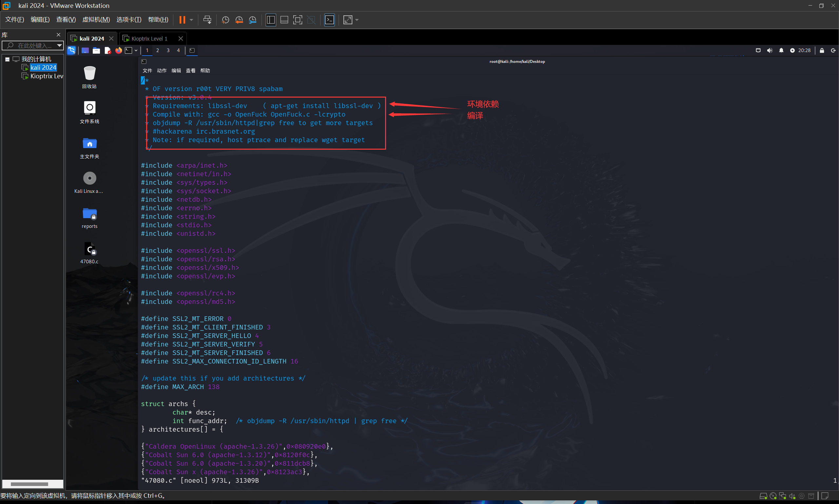Launch the text editor from the Kali panel

(107, 50)
